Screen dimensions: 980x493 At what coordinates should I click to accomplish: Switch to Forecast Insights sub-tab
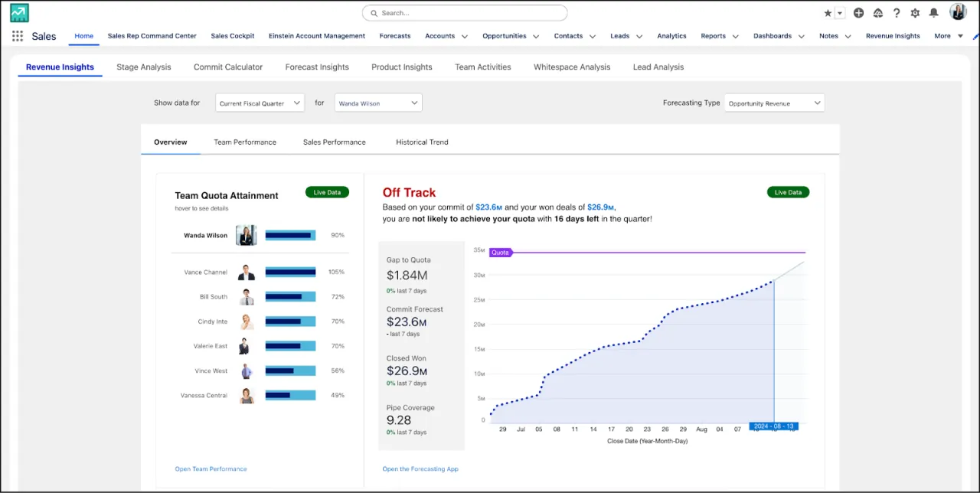tap(317, 67)
